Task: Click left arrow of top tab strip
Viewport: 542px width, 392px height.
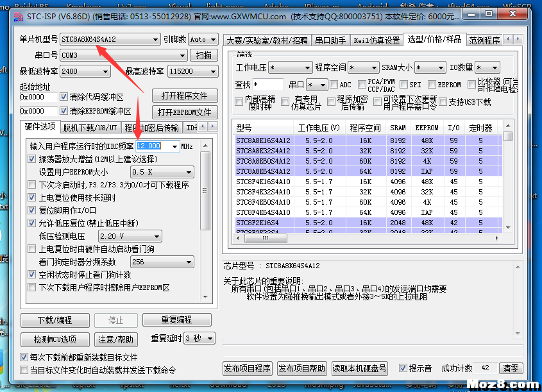Action: (508, 39)
